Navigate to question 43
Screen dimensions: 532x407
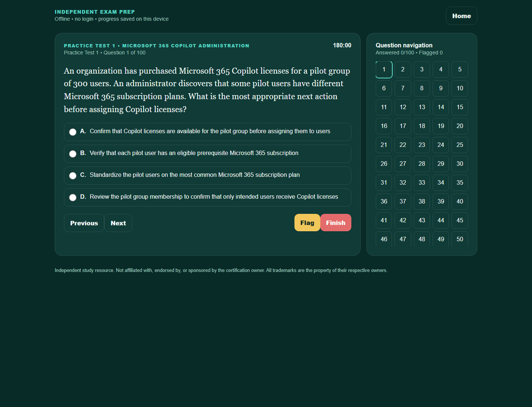[x=422, y=220]
